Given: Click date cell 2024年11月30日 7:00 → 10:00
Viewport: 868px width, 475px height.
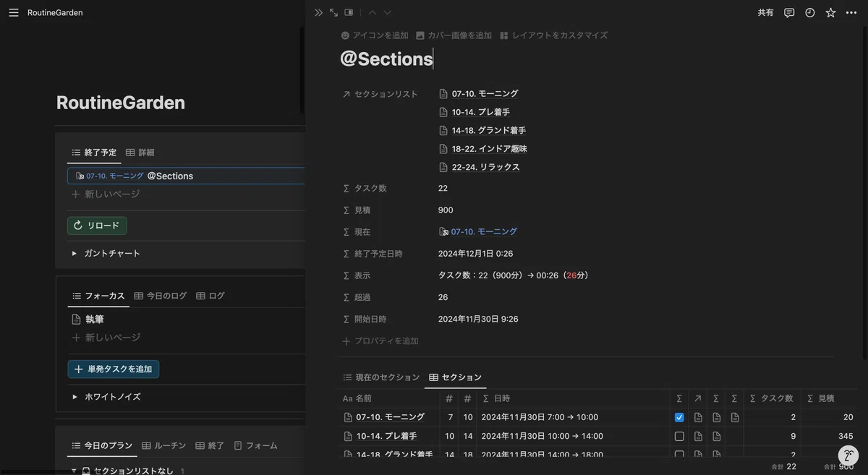Looking at the screenshot, I should click(x=540, y=417).
